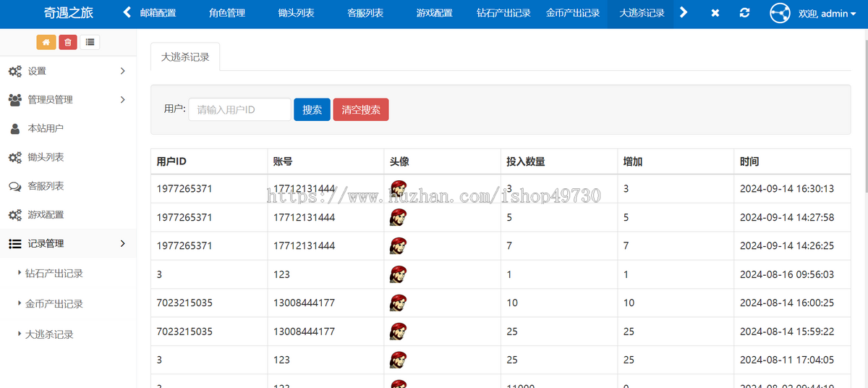
Task: Click avatar in the 14:27:58 row
Action: 398,217
